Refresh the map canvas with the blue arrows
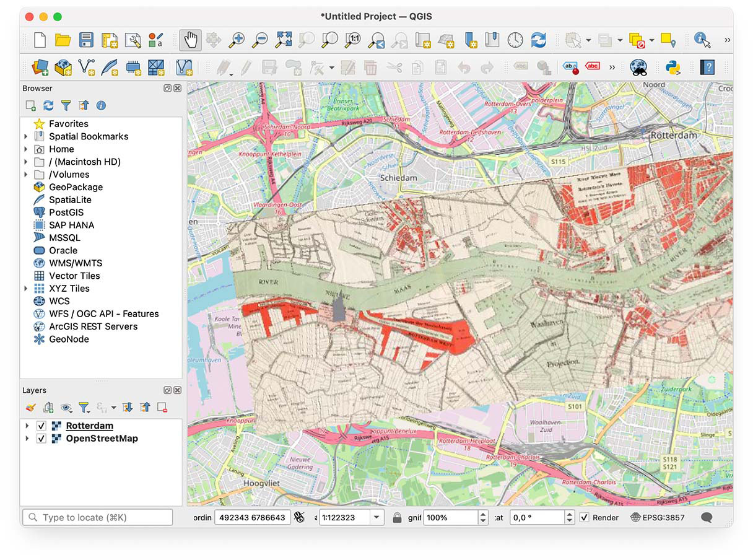 point(539,40)
